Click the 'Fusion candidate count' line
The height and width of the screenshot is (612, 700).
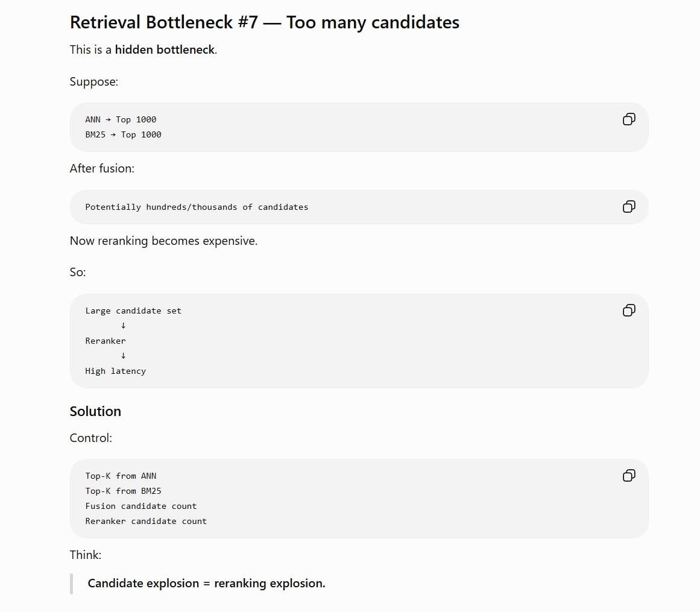point(141,506)
